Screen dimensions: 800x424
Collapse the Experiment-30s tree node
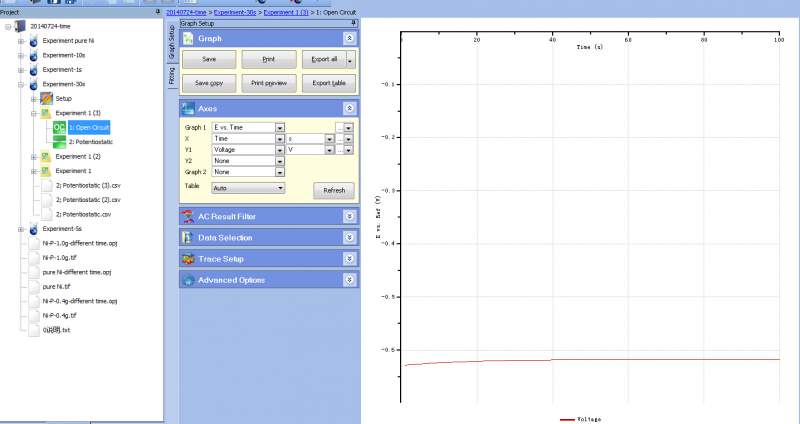click(x=21, y=84)
